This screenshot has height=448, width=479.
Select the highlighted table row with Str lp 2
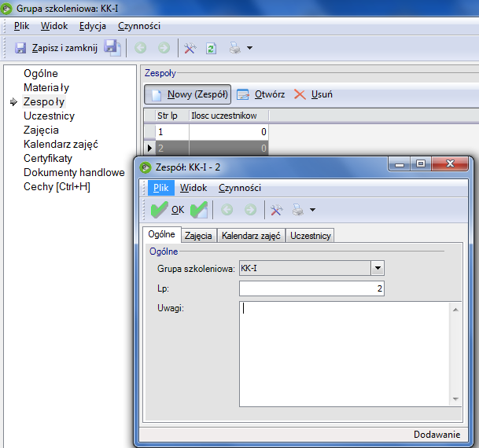click(206, 149)
